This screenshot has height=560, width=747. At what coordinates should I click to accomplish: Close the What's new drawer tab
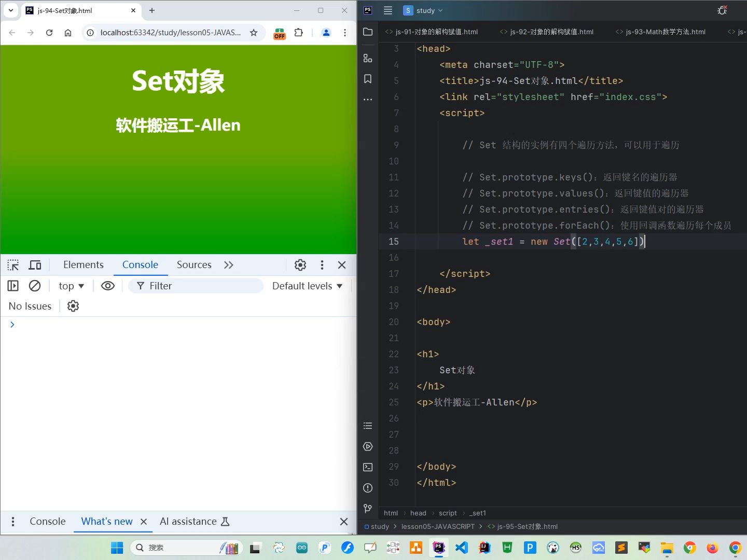click(x=144, y=522)
